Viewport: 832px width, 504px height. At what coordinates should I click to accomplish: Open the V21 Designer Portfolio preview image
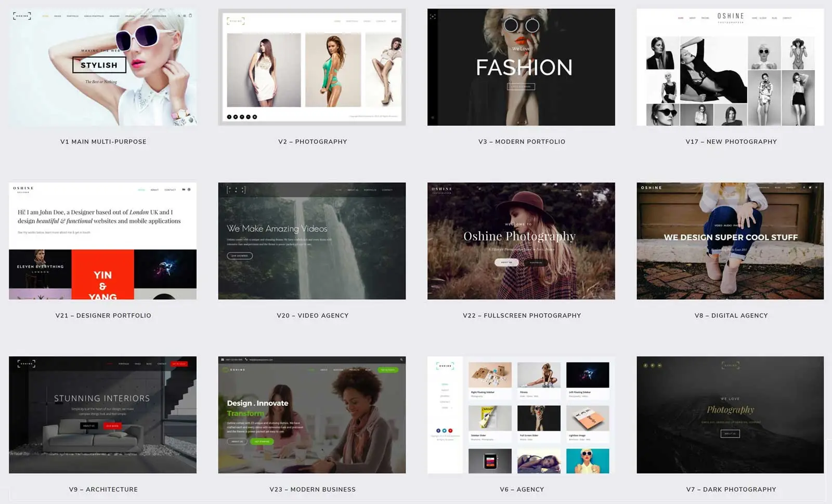102,241
